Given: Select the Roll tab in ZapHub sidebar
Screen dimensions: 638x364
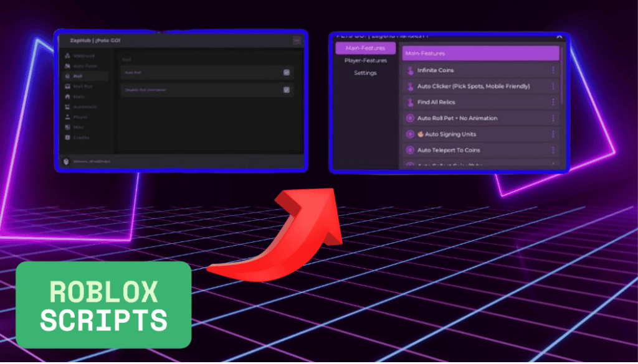Looking at the screenshot, I should tap(85, 76).
